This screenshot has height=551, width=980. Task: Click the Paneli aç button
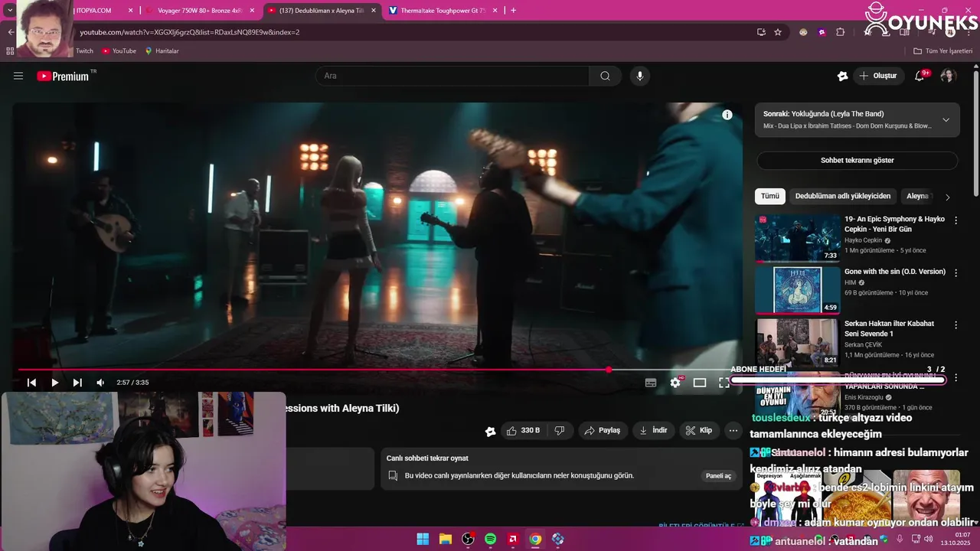click(718, 476)
